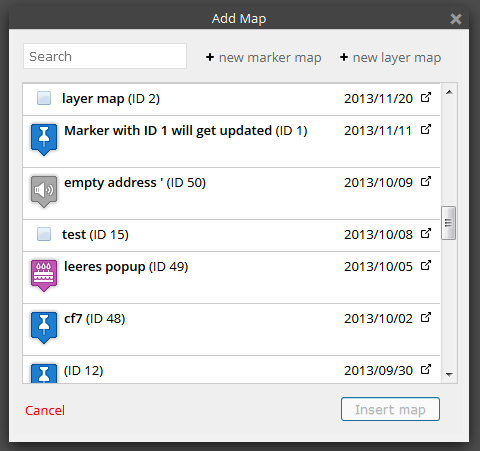Viewport: 480px width, 451px height.
Task: Click the Insert map button
Action: coord(390,409)
